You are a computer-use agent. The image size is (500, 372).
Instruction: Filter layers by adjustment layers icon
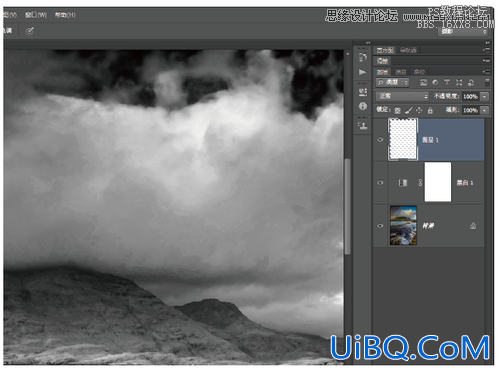pos(435,82)
